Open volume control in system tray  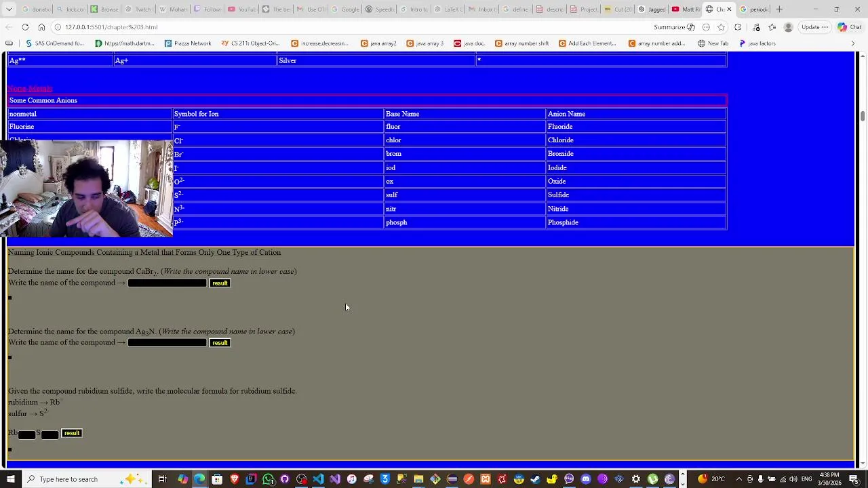pyautogui.click(x=793, y=479)
